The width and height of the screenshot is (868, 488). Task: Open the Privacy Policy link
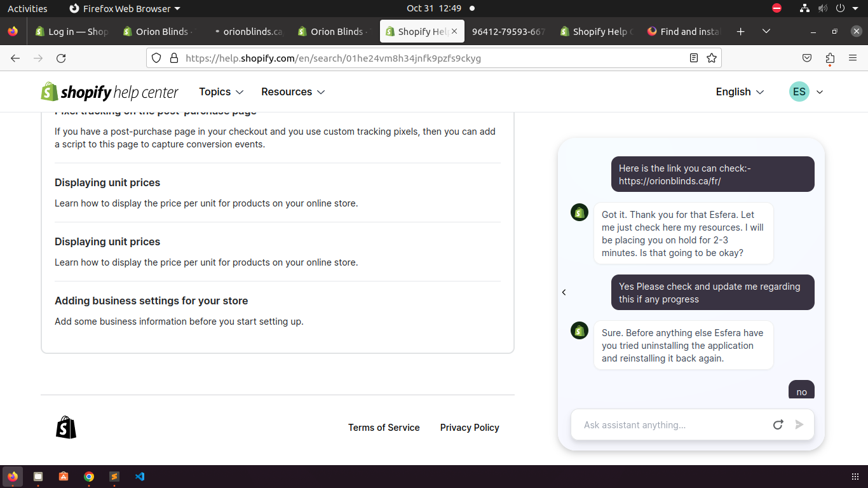tap(470, 428)
